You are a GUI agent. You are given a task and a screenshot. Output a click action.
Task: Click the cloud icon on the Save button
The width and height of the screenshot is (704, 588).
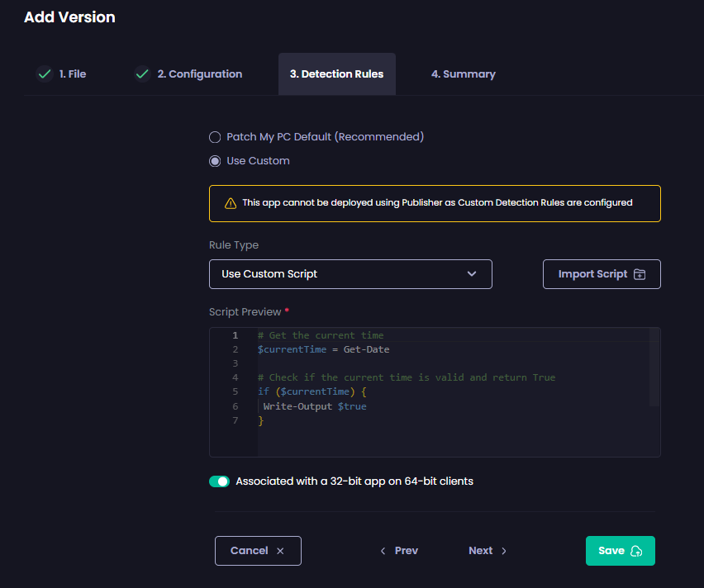tap(637, 550)
